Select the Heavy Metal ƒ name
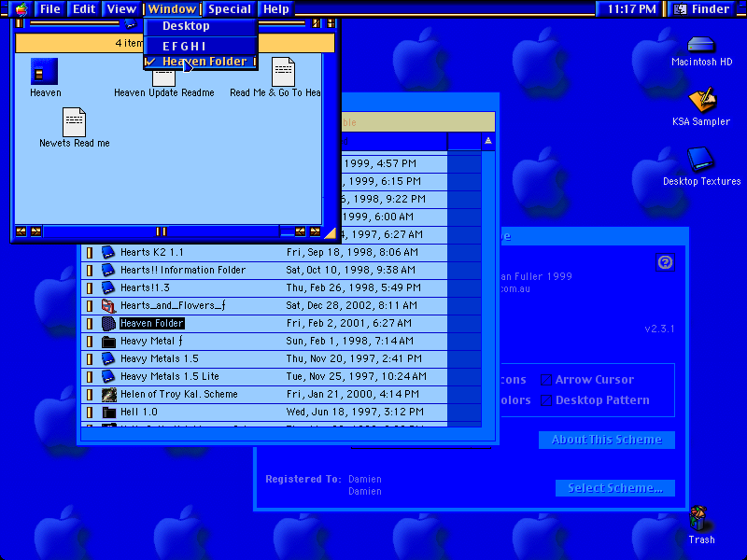747x560 pixels. click(x=151, y=341)
